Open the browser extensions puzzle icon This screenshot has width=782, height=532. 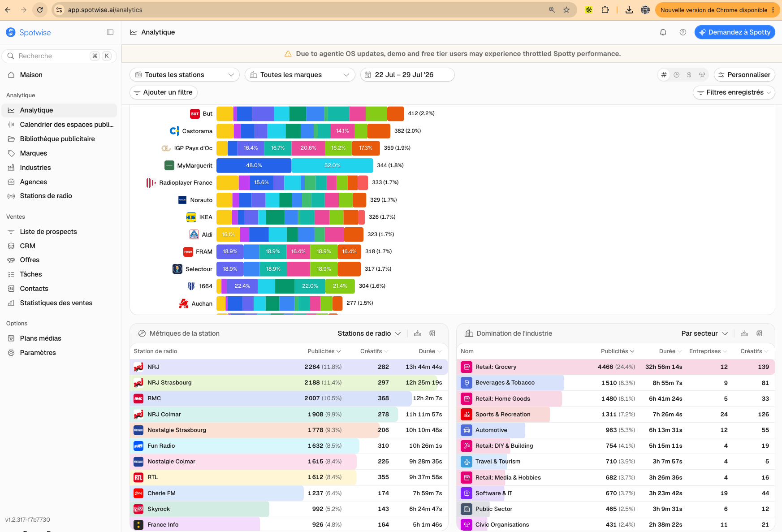(605, 10)
